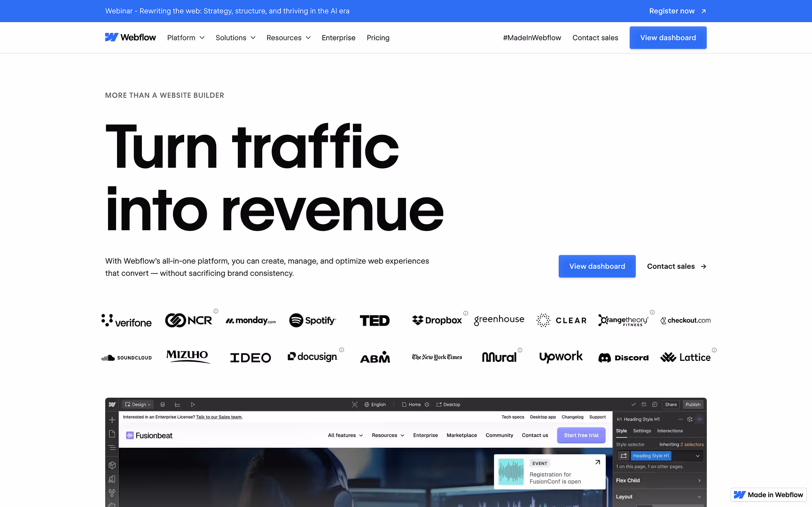Click the Share button in Designer
Image resolution: width=812 pixels, height=507 pixels.
pos(671,405)
